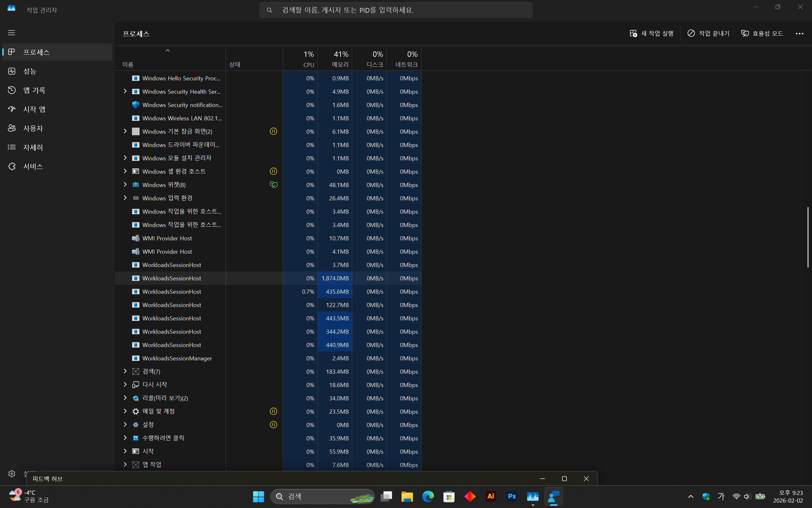Select the WorkloadsSessionHost row using 1,874.0MB
Image resolution: width=812 pixels, height=508 pixels.
pos(268,278)
